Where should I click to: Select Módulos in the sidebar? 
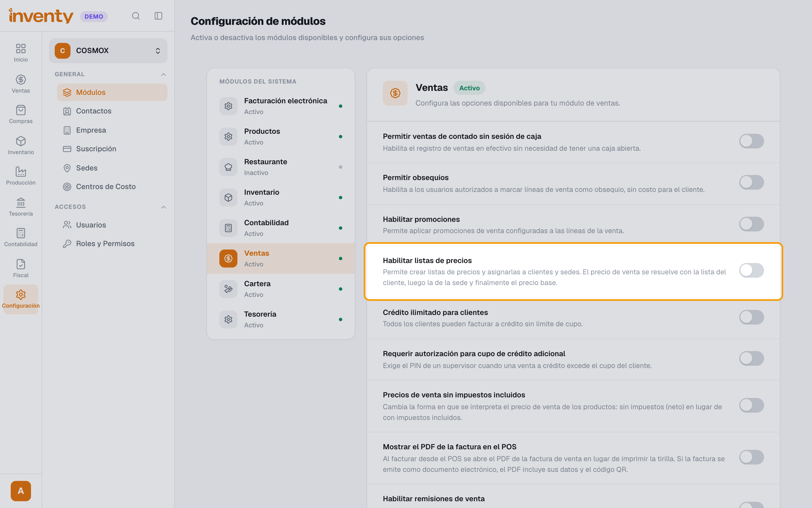tap(112, 92)
